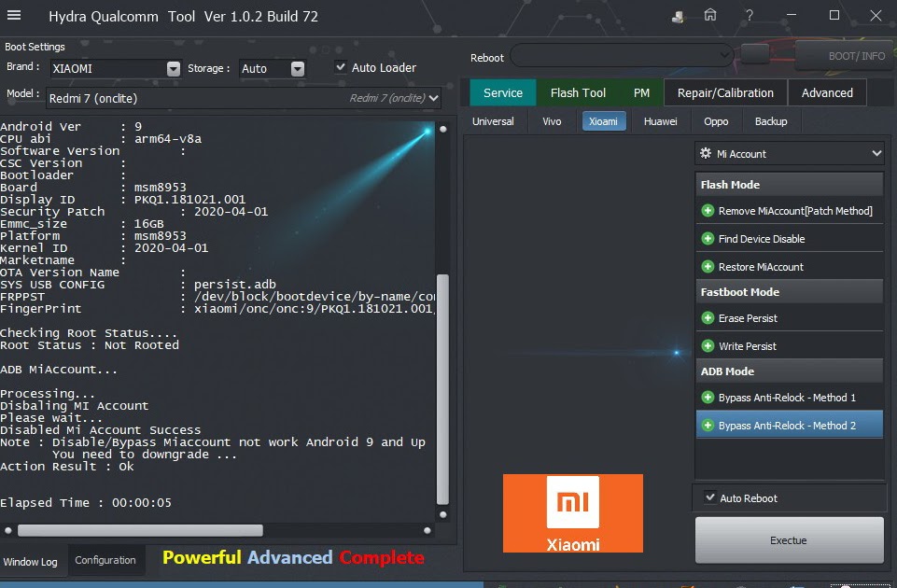Click the button next to Reboot dropdown

pos(755,54)
